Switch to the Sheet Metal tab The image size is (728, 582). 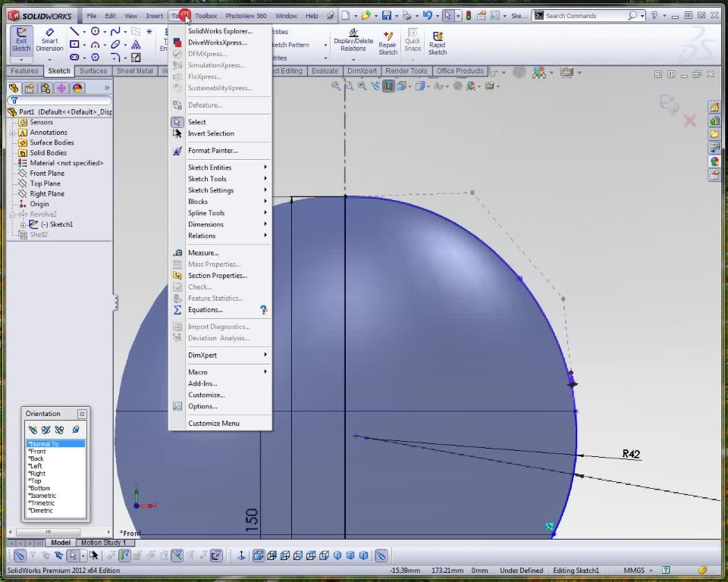(x=135, y=71)
